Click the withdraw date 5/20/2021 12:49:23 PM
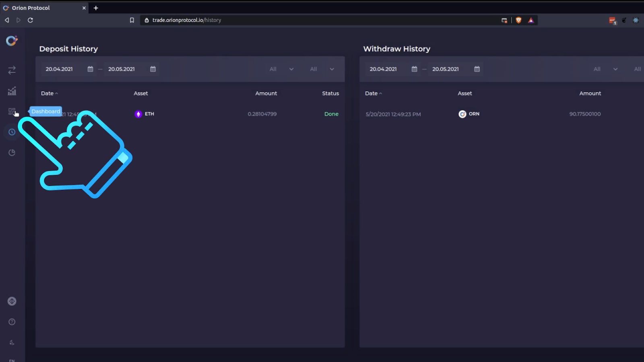 coord(393,114)
